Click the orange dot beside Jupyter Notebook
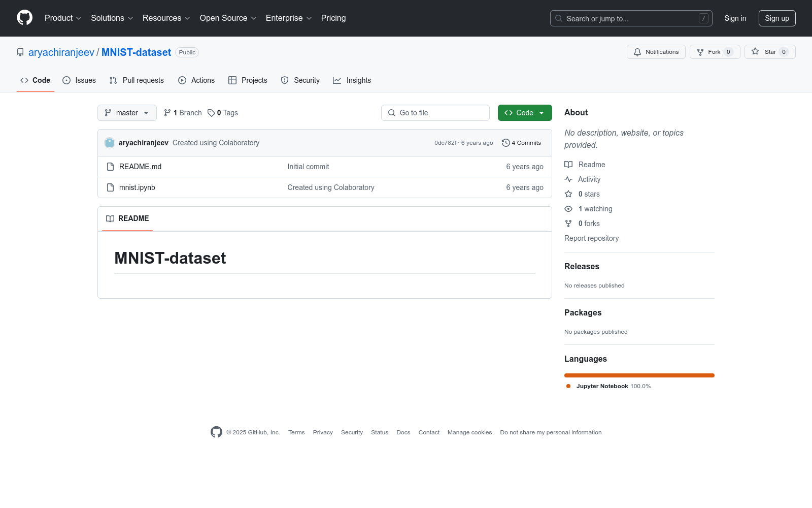Viewport: 812px width, 508px height. [568, 386]
